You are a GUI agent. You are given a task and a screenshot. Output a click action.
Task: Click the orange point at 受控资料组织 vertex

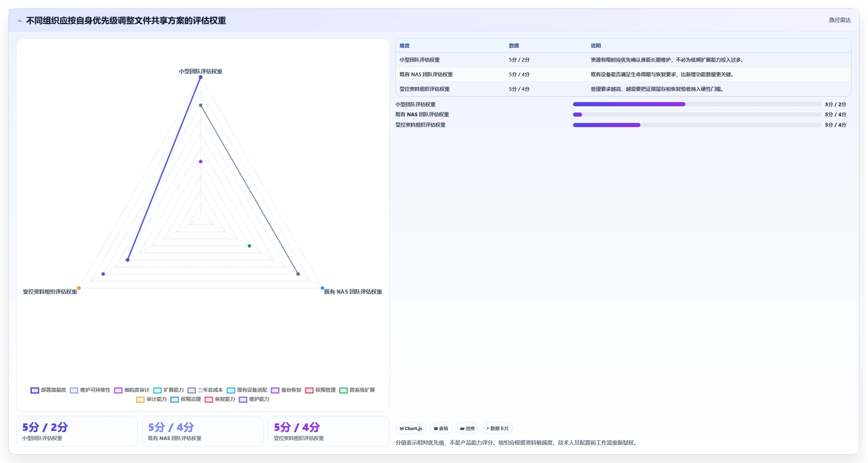79,288
